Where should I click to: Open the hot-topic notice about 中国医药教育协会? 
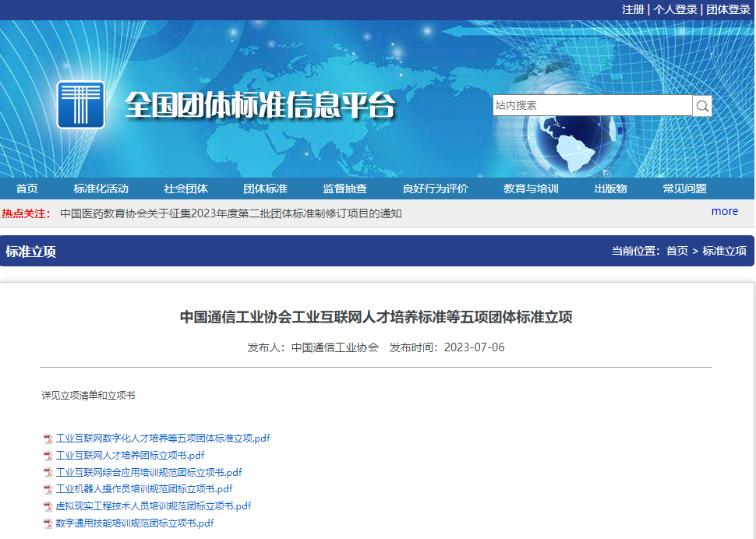tap(231, 213)
